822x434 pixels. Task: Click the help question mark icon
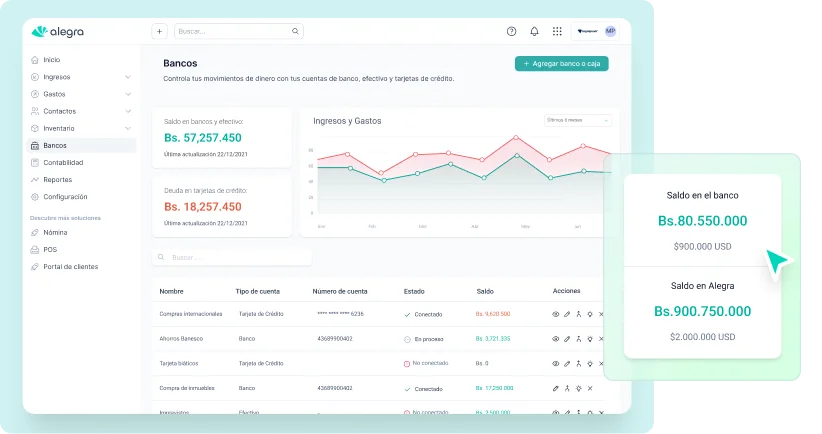coord(512,31)
